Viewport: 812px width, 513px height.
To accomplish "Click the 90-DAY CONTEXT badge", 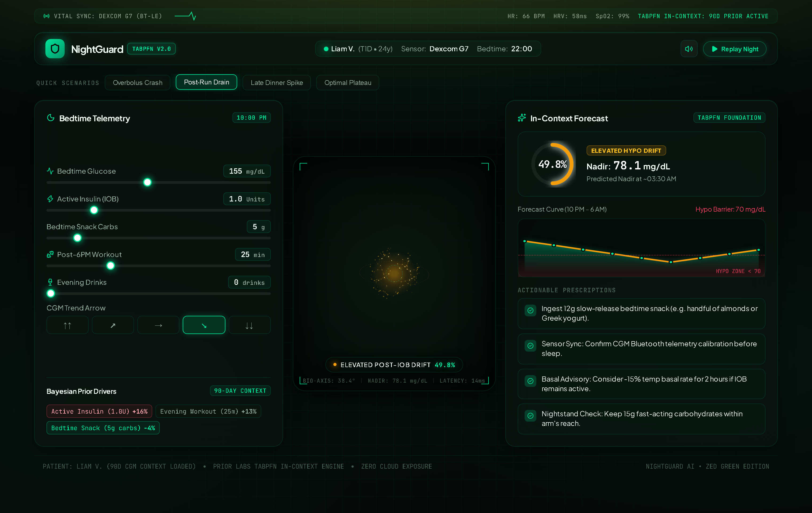I will coord(240,391).
